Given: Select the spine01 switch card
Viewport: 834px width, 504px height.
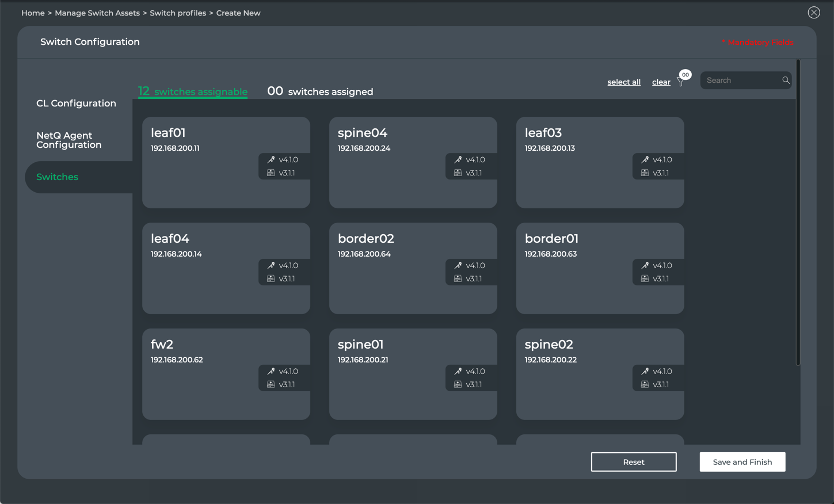Looking at the screenshot, I should point(413,374).
